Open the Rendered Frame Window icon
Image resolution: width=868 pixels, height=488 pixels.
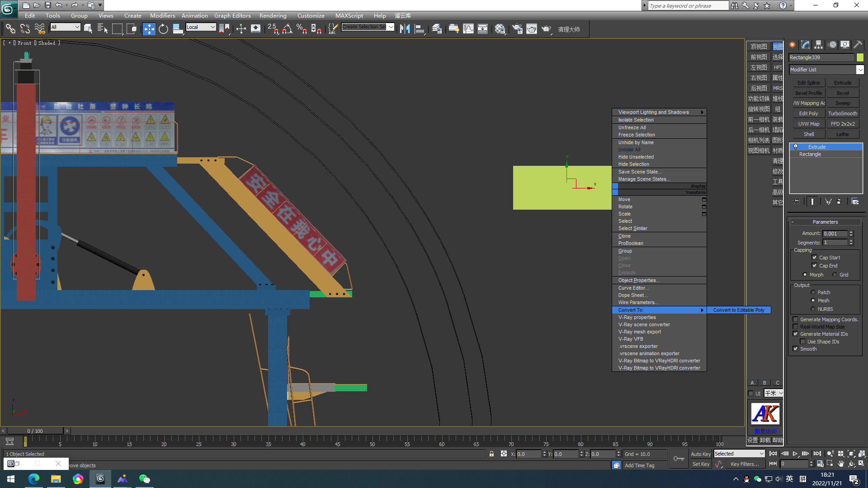[x=532, y=29]
